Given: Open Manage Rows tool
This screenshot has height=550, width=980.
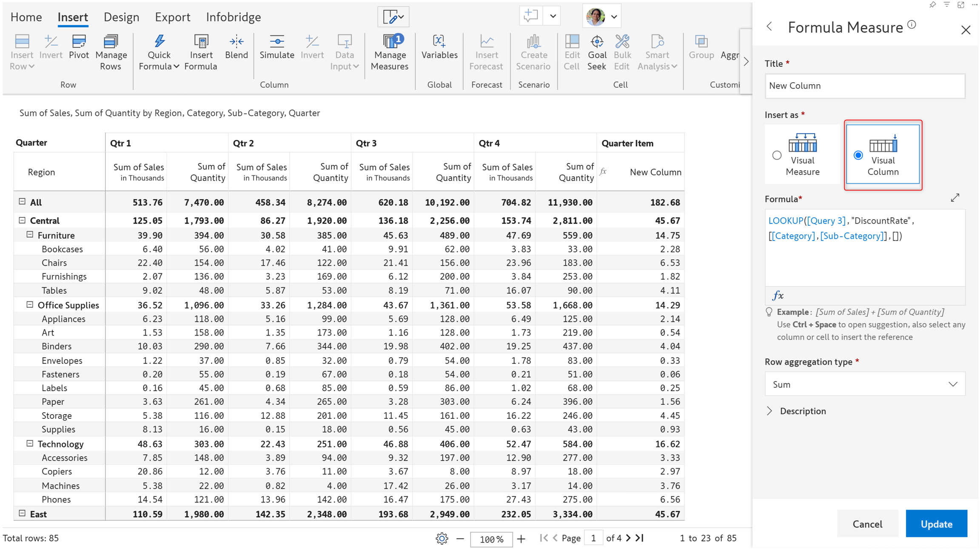Looking at the screenshot, I should coord(111,52).
